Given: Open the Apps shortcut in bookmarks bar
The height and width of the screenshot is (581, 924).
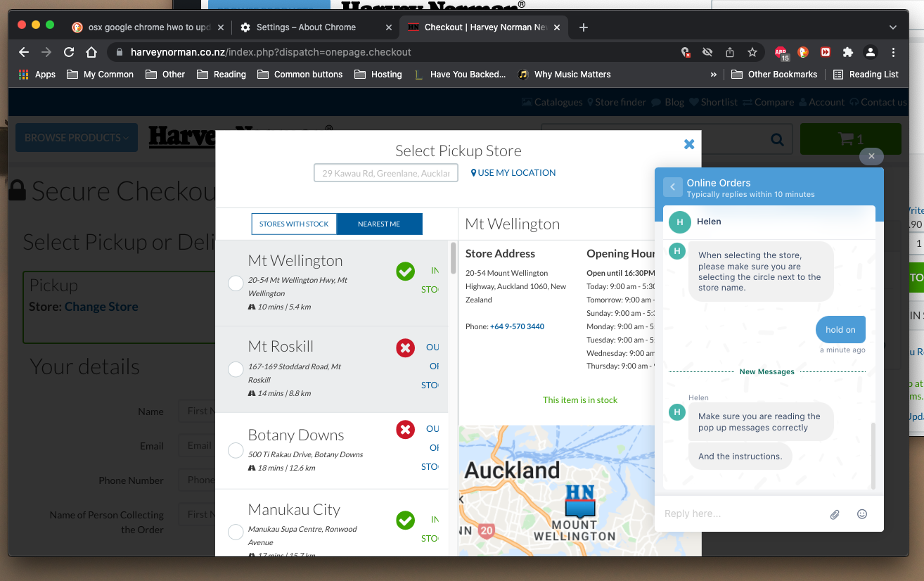Looking at the screenshot, I should (x=37, y=74).
